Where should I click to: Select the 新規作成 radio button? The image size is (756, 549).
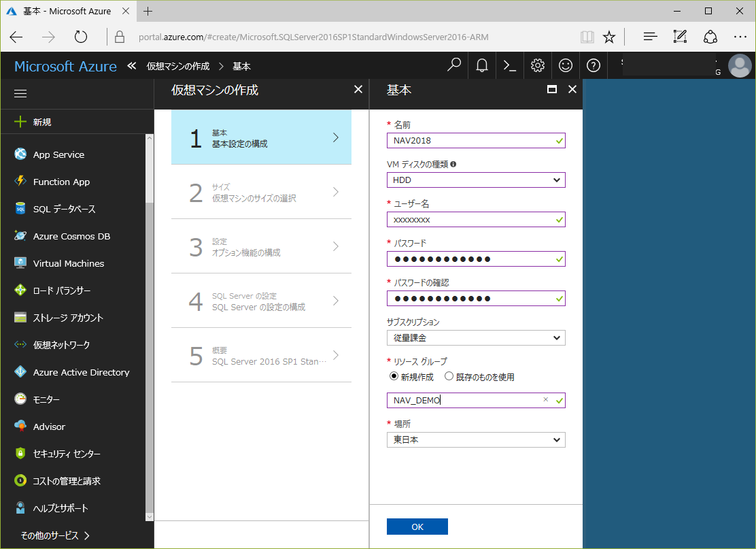click(394, 376)
